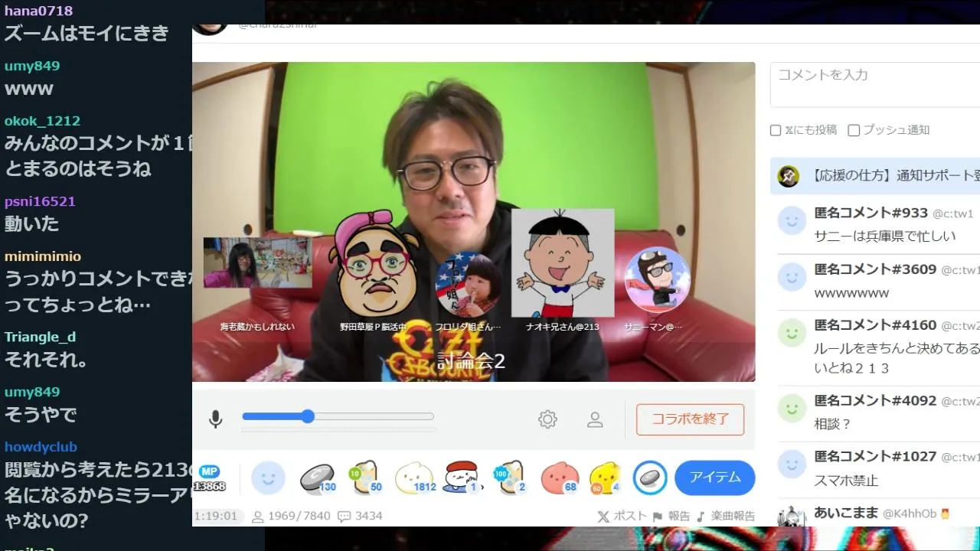Click avatar of 匿名コメント#3609
980x551 pixels.
[792, 277]
